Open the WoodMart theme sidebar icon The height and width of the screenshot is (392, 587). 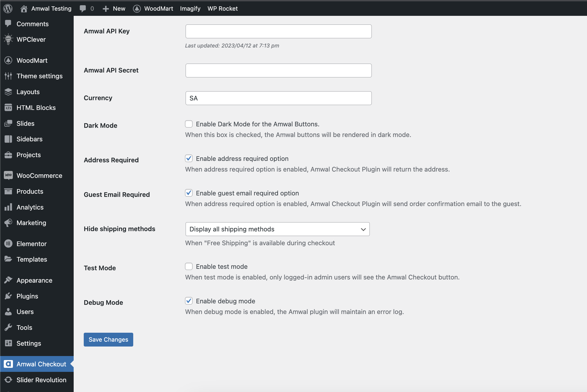click(x=8, y=60)
